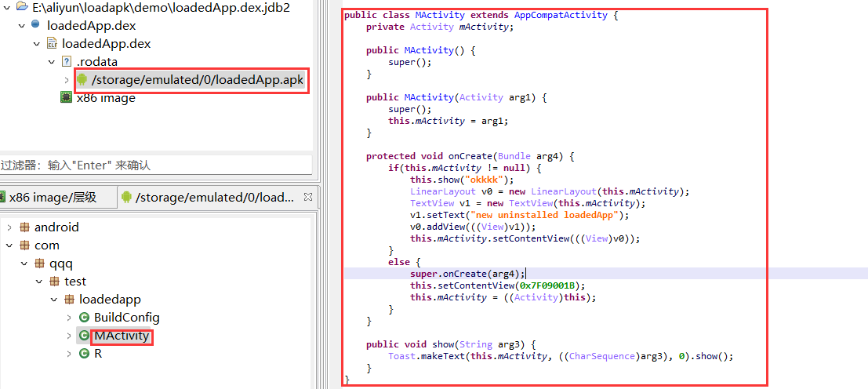The width and height of the screenshot is (868, 389).
Task: Click the green class icon next to BuildConfig
Action: [x=84, y=318]
